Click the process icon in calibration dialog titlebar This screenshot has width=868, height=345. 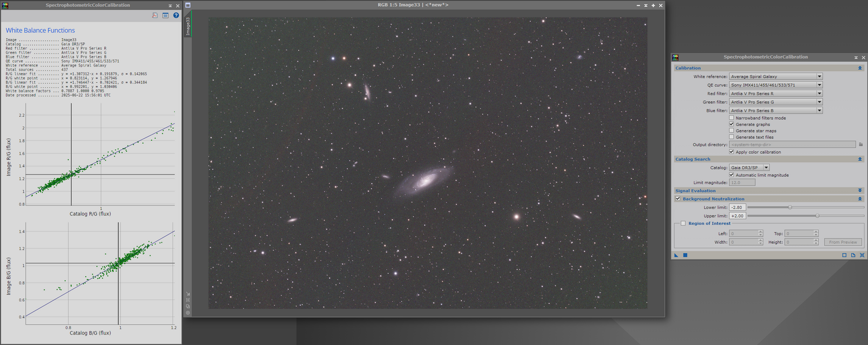click(x=675, y=57)
